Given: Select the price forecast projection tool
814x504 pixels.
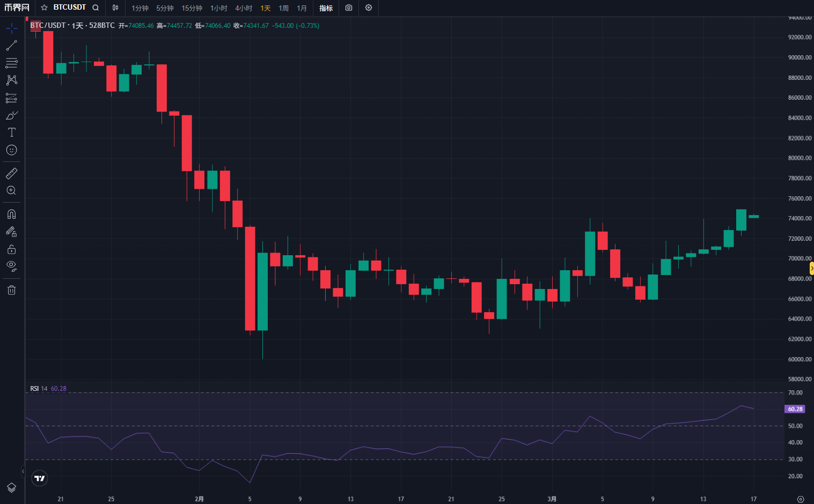Looking at the screenshot, I should coord(11,98).
